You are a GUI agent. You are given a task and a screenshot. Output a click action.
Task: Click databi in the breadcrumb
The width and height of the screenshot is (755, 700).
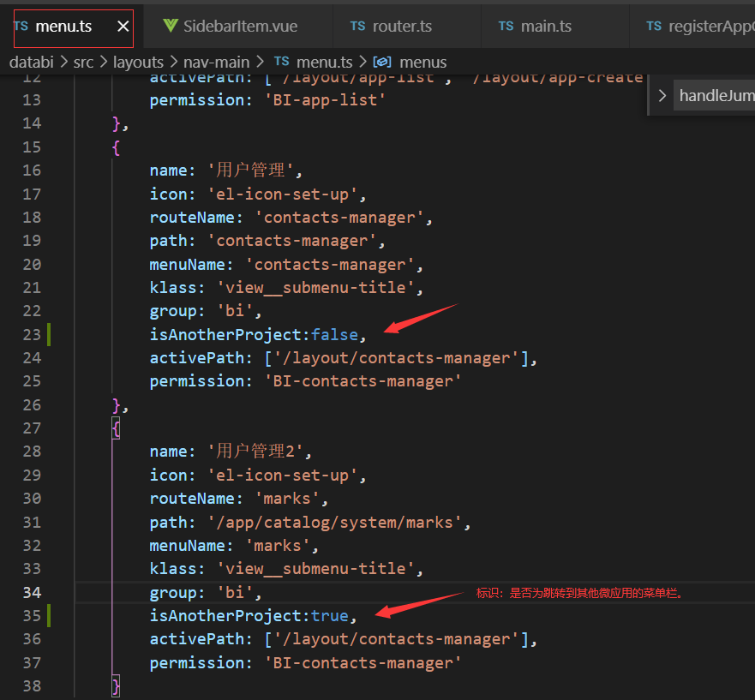32,62
